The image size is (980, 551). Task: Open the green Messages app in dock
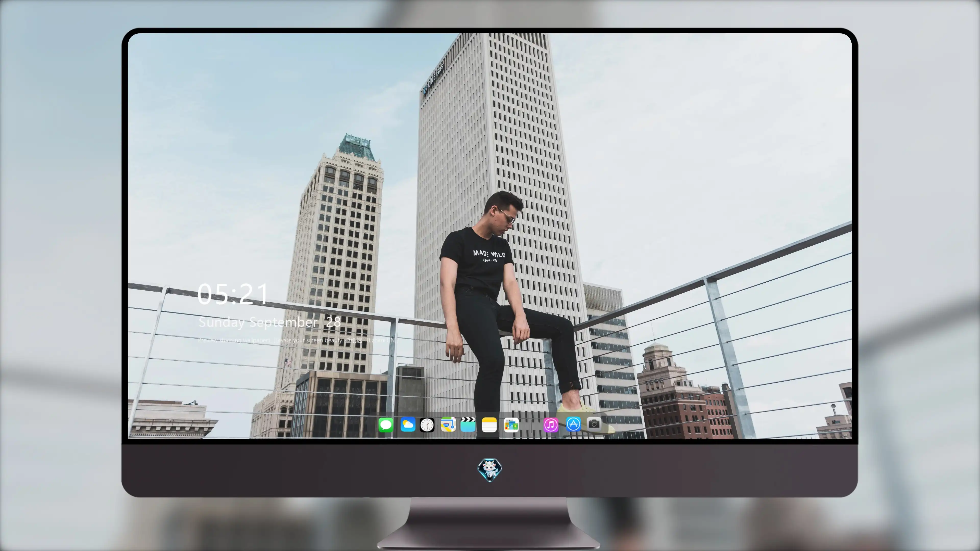pos(386,425)
